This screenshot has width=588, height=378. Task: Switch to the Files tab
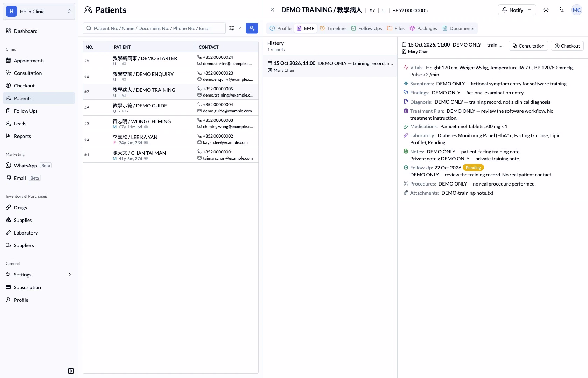(396, 28)
